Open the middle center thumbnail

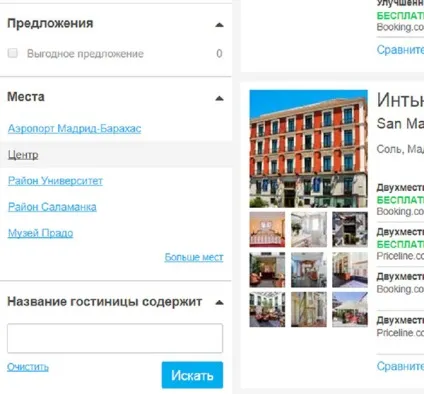pos(309,270)
